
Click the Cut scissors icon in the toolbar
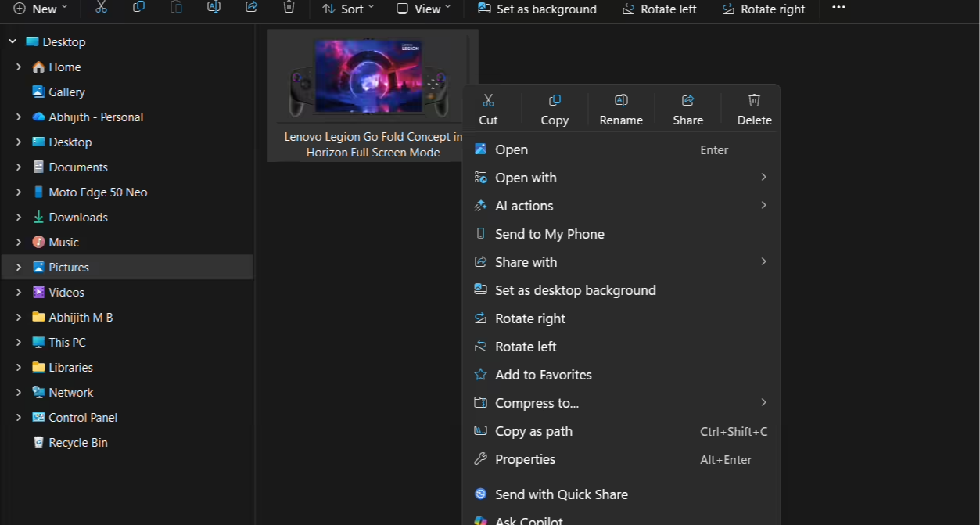coord(101,7)
